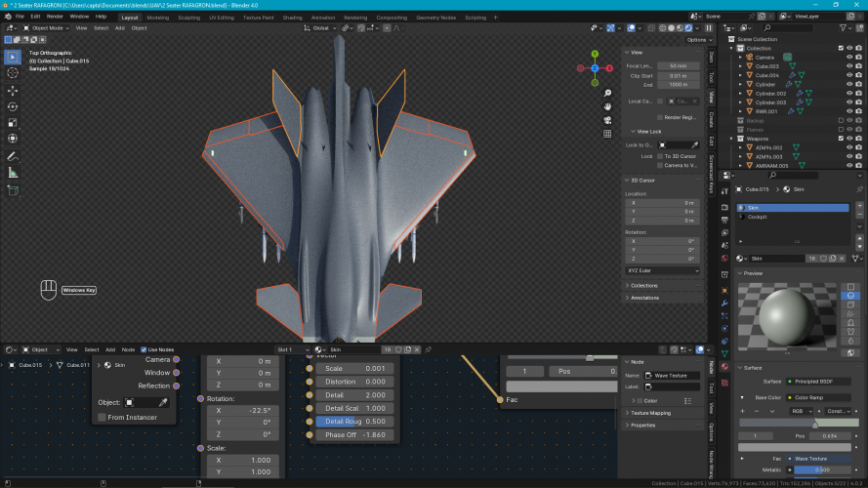Image resolution: width=868 pixels, height=488 pixels.
Task: Open the File menu
Action: 20,18
